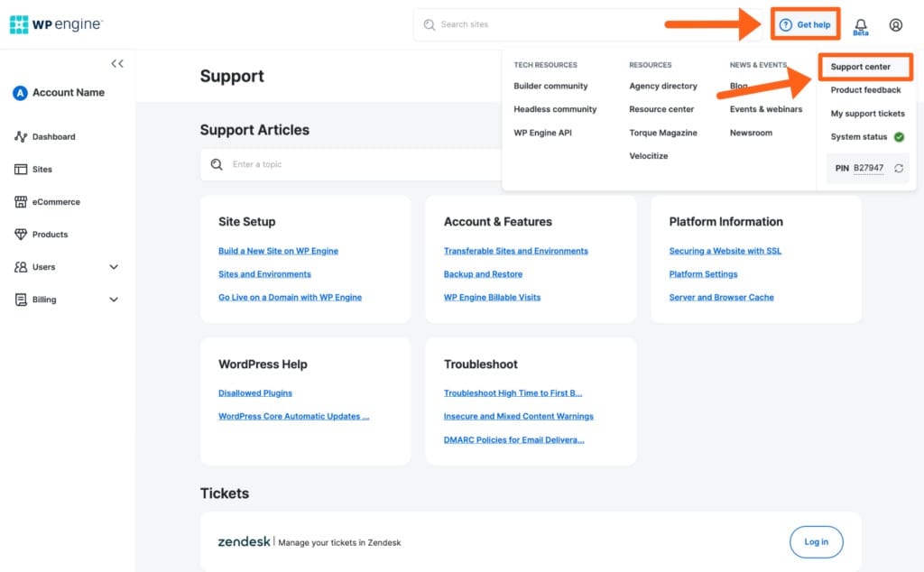Open the Dashboard from the sidebar
This screenshot has height=572, width=924.
54,136
